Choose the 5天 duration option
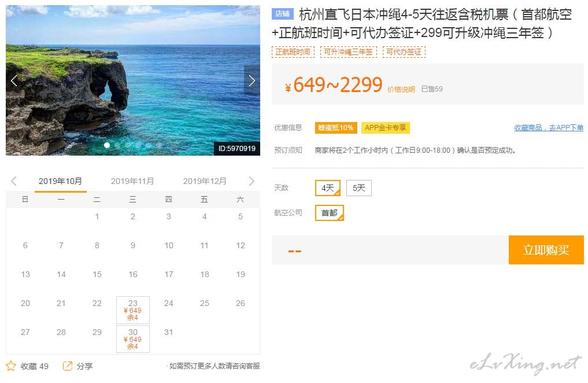 click(x=359, y=188)
